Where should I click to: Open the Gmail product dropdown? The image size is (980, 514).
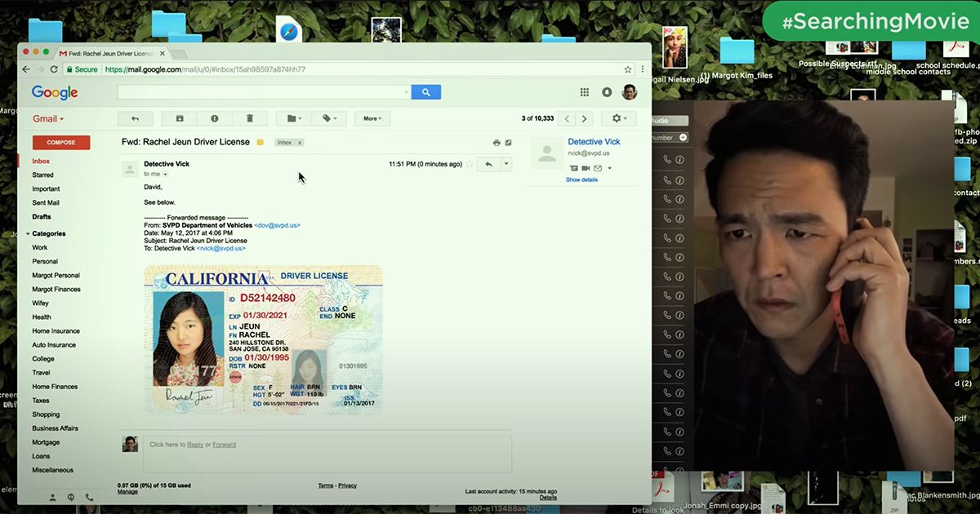click(x=48, y=119)
